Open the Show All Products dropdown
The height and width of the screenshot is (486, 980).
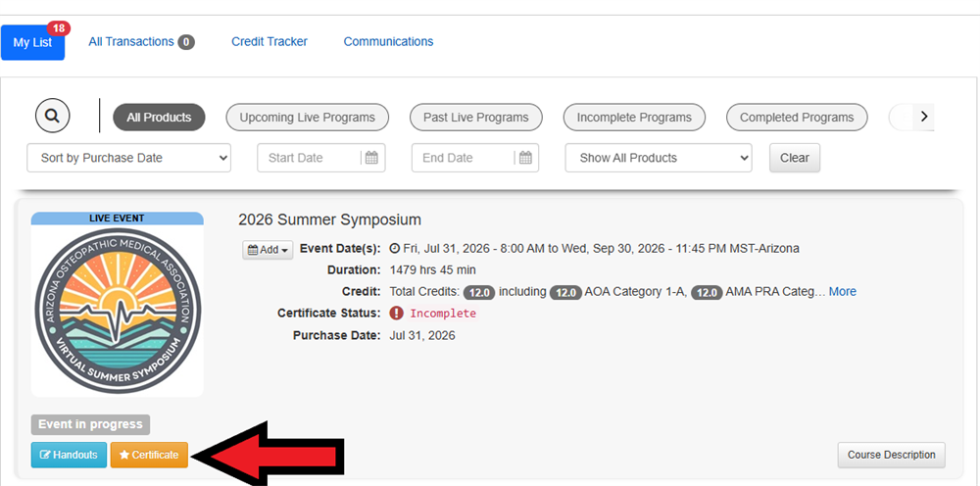point(659,158)
